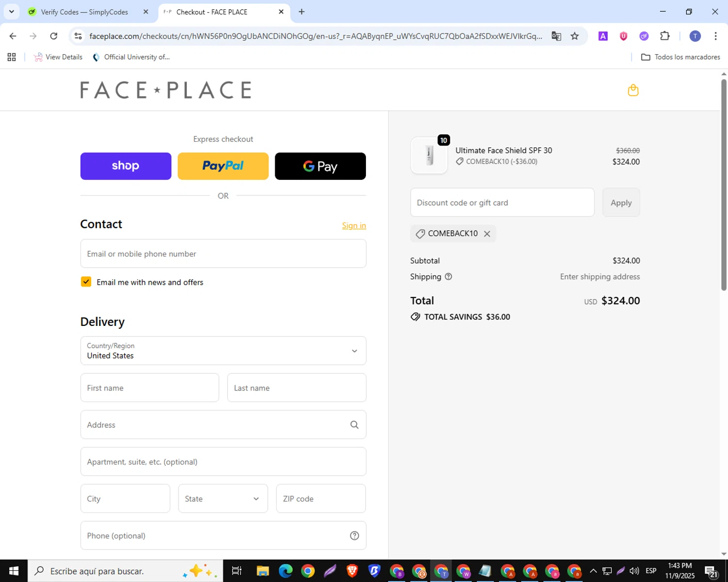Launch Brave browser from the taskbar
The image size is (728, 582).
pos(352,571)
